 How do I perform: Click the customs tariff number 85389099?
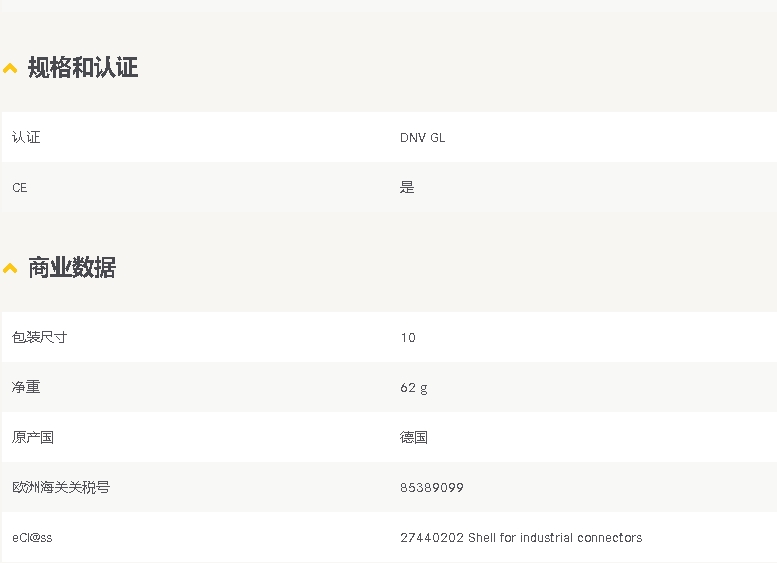click(x=432, y=488)
